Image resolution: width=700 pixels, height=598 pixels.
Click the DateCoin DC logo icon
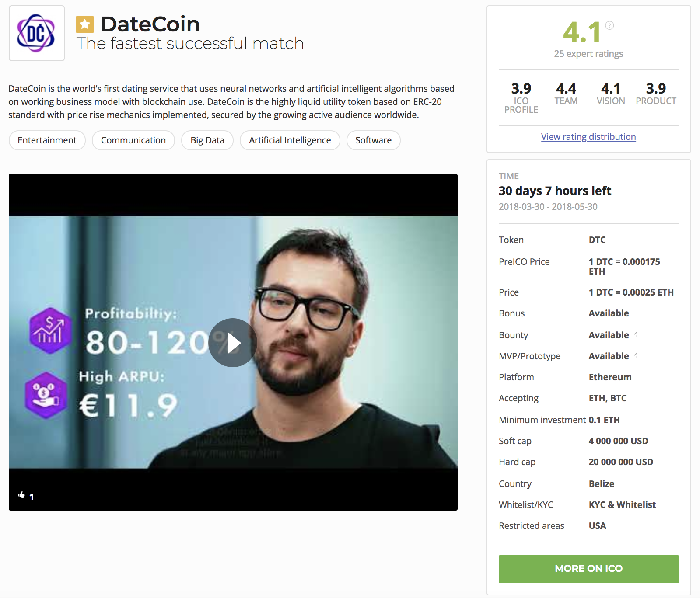[36, 33]
